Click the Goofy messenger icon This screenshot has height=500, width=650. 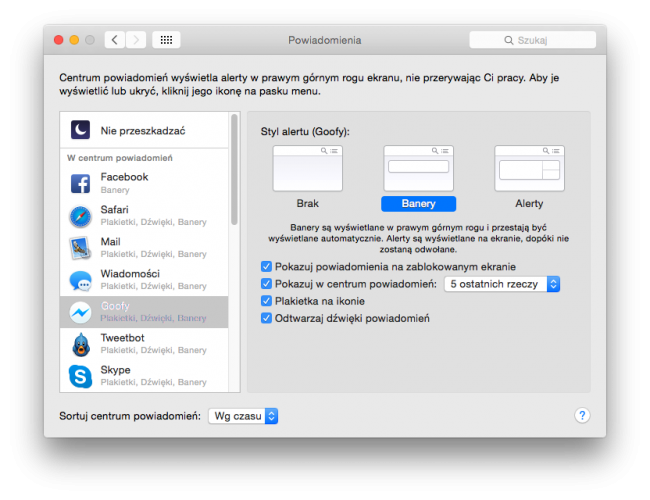pos(80,312)
